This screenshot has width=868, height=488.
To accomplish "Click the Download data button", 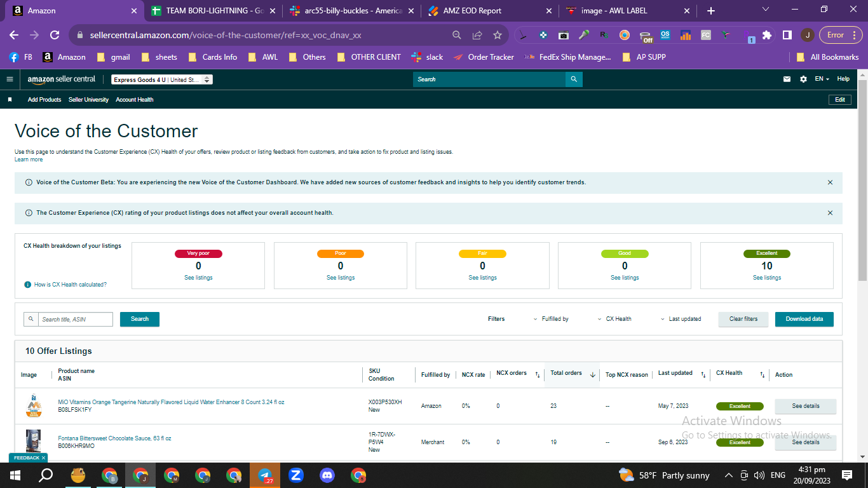I will click(804, 319).
